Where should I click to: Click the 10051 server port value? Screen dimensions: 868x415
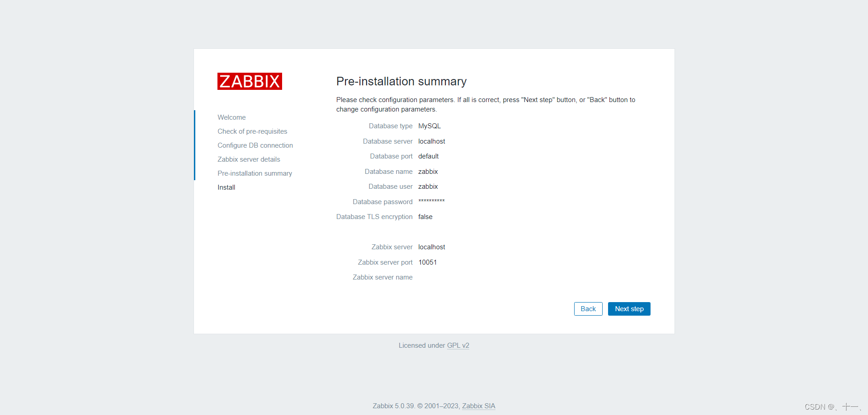point(428,262)
